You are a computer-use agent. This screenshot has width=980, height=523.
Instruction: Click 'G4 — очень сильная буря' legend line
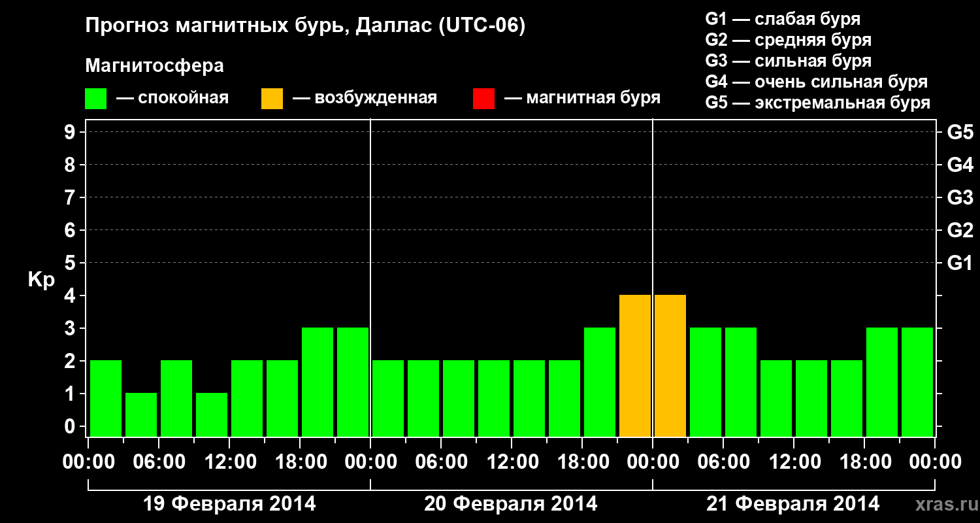(x=816, y=82)
